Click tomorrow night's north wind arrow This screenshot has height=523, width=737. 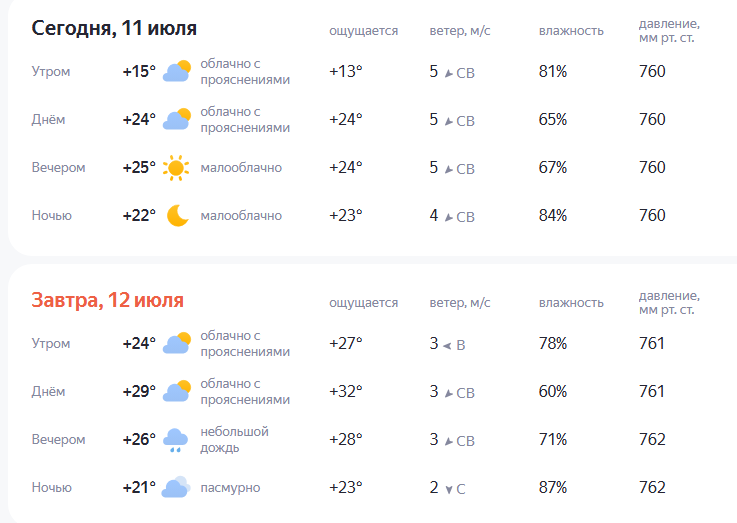coord(448,489)
